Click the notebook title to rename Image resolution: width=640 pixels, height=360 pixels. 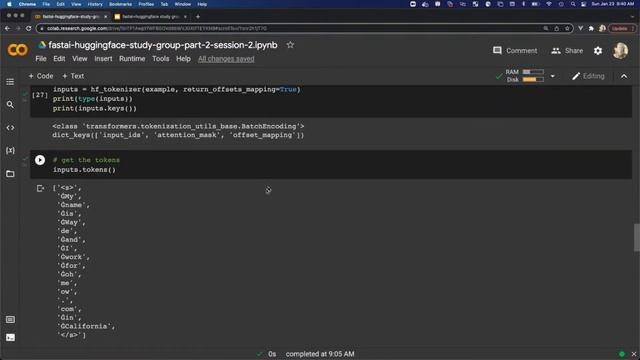click(x=163, y=45)
